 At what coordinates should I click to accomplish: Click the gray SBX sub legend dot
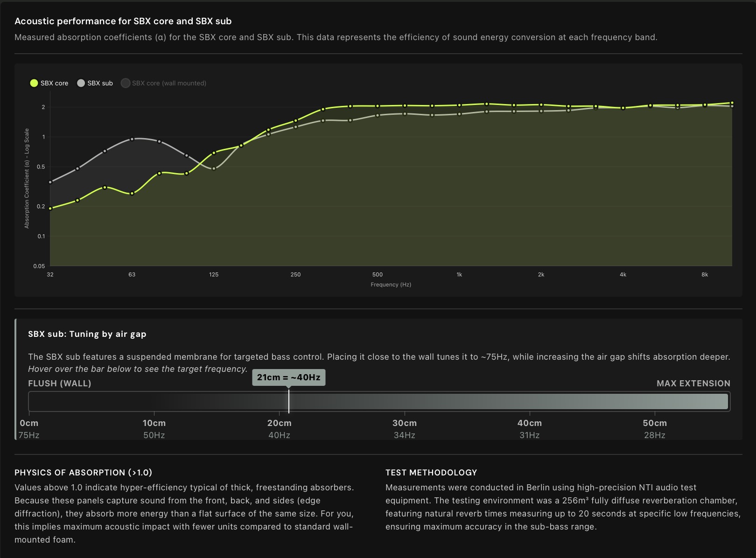pos(81,83)
